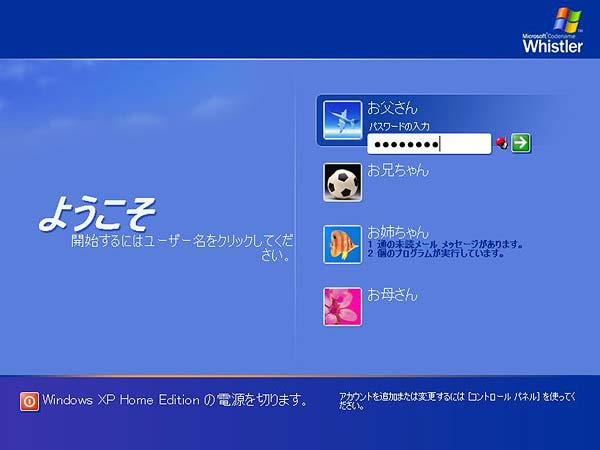600x450 pixels.
Task: Click the Whistler logo
Action: (x=553, y=31)
